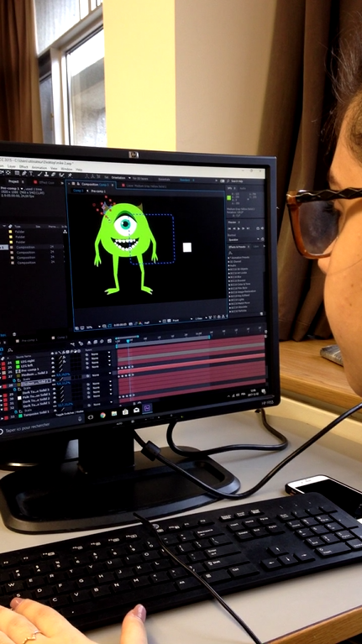
Task: Open the Shortcut Spacebar dropdown
Action: pyautogui.click(x=244, y=239)
